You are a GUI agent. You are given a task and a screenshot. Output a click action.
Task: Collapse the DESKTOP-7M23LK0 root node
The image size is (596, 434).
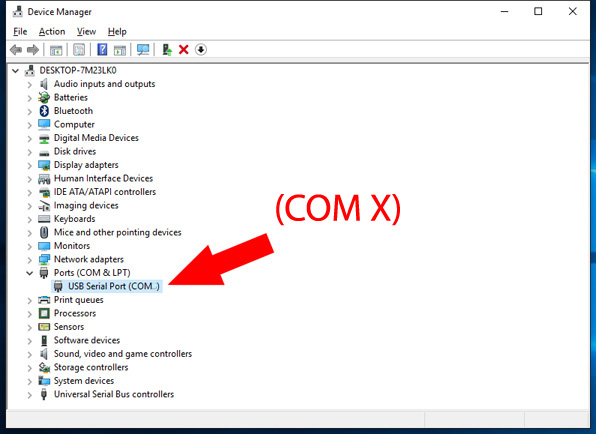(16, 71)
